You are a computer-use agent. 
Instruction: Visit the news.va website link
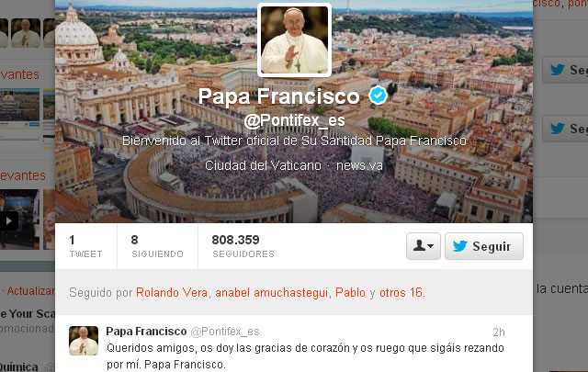pos(359,165)
